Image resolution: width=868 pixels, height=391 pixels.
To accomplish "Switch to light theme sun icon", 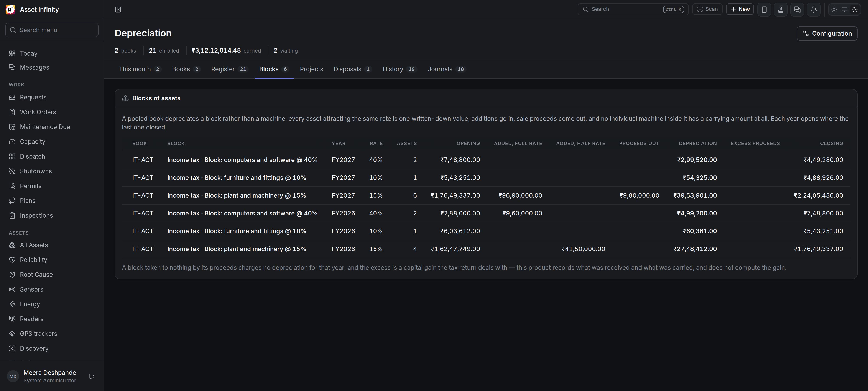I will point(834,9).
